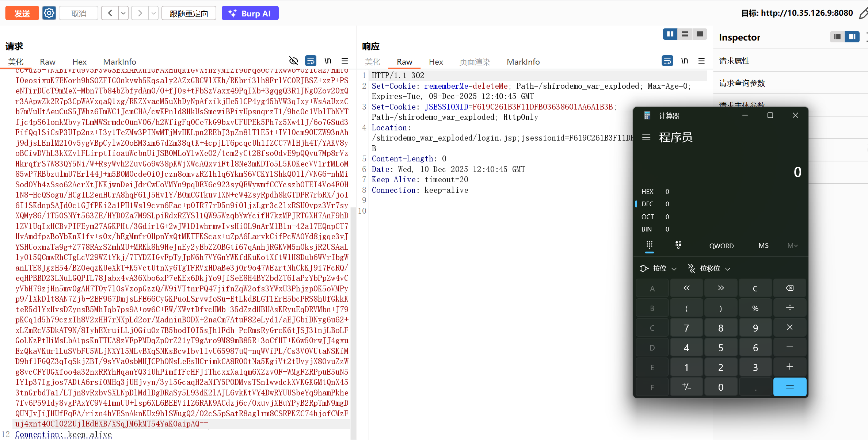Toggle the \n newline display in response
The height and width of the screenshot is (440, 868).
(x=684, y=61)
